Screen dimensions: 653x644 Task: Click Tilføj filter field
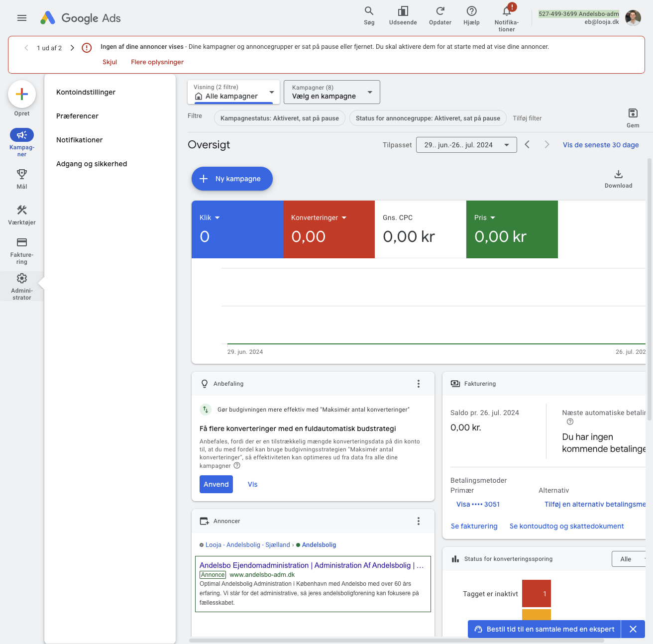point(527,118)
